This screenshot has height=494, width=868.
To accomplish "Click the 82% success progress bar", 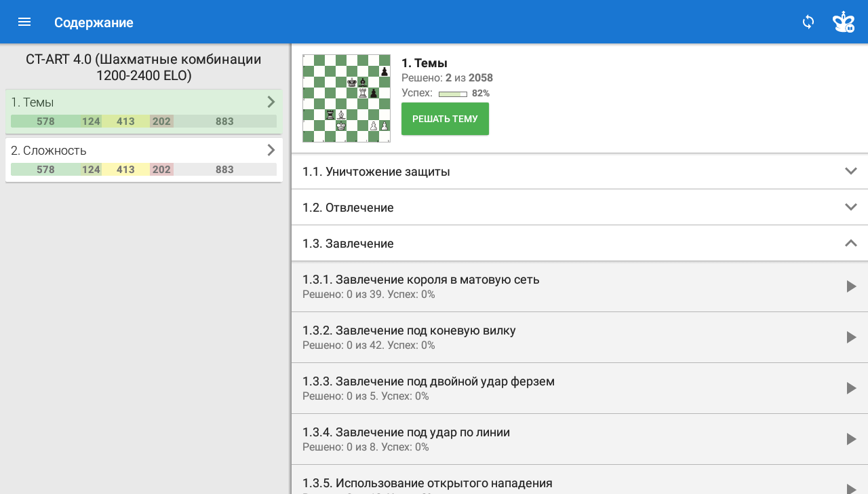I will (453, 94).
